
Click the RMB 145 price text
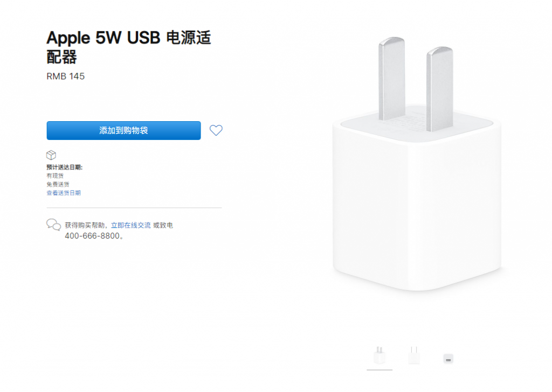(x=66, y=76)
